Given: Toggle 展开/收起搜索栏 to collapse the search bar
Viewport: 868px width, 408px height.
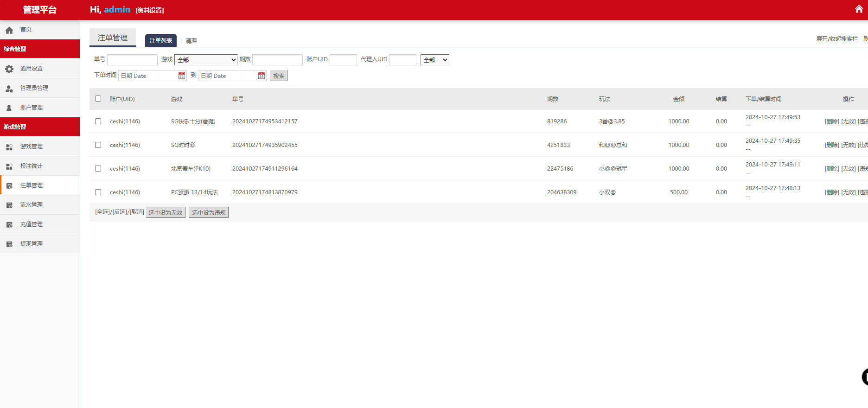Looking at the screenshot, I should 836,39.
